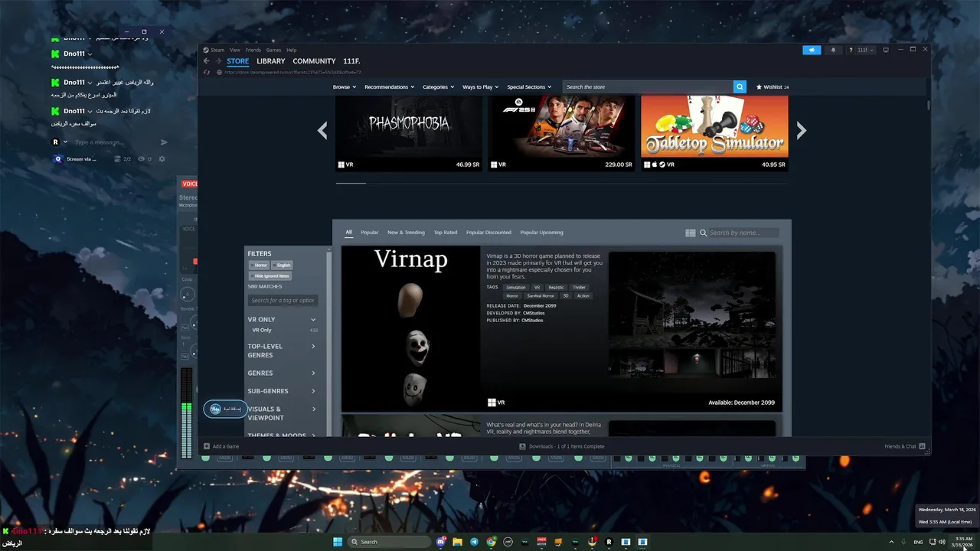Click the globe icon beside the store URL
The width and height of the screenshot is (980, 551).
[220, 72]
